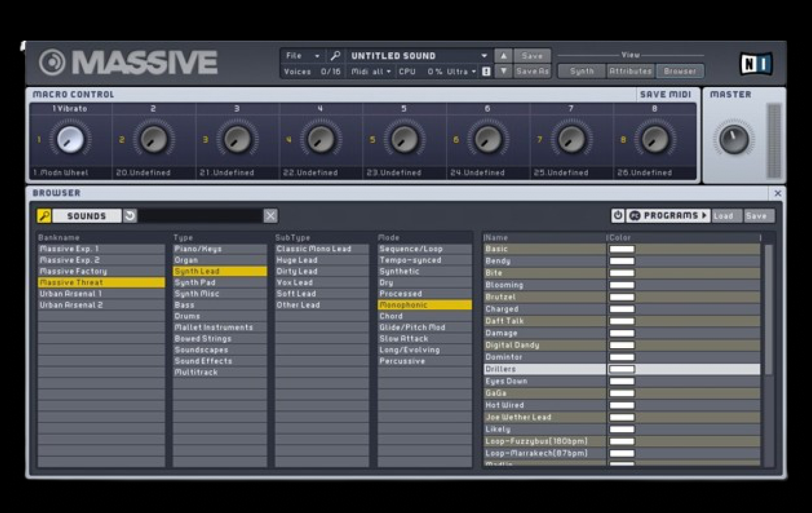Viewport: 812px width, 513px height.
Task: Select the Massive Exp. 1 bank
Action: click(101, 249)
